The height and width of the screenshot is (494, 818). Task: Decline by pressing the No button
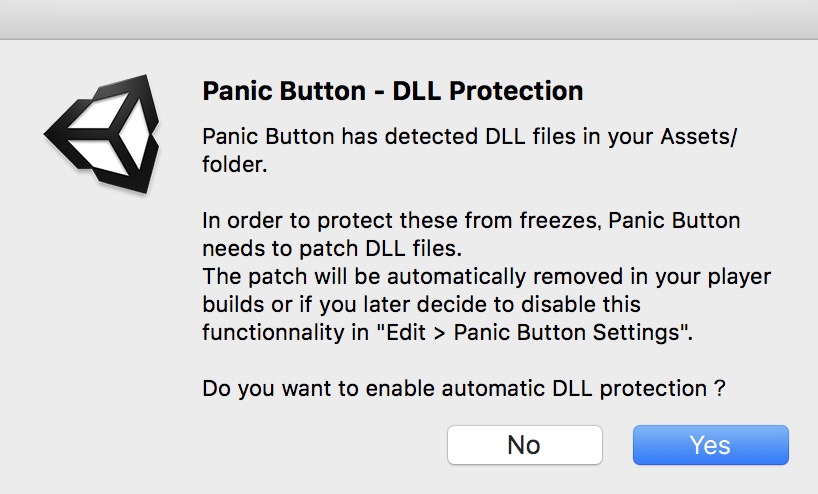(524, 445)
